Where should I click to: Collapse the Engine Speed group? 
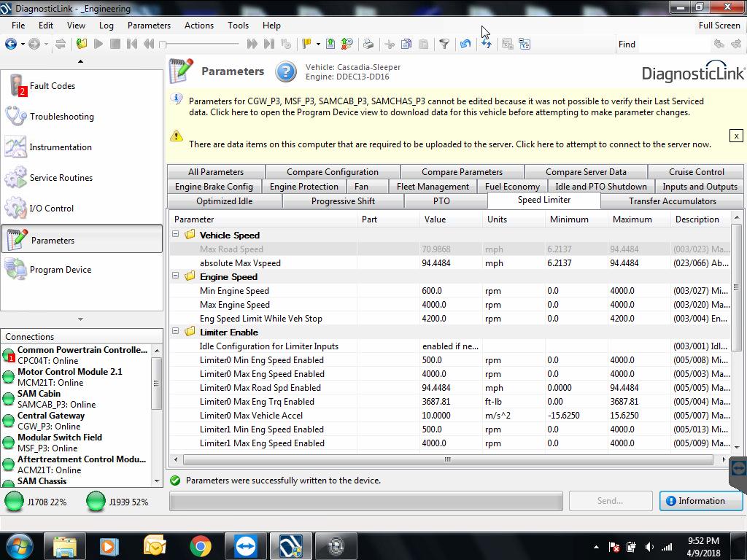coord(175,276)
